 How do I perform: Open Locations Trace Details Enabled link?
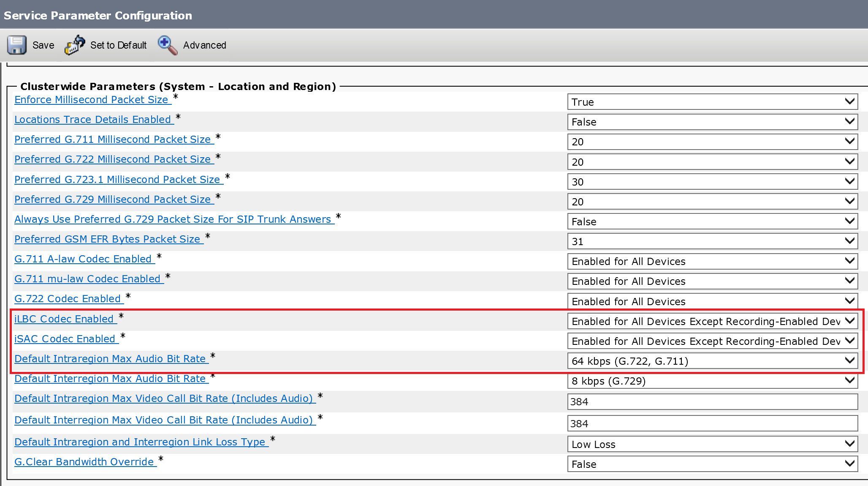coord(94,120)
